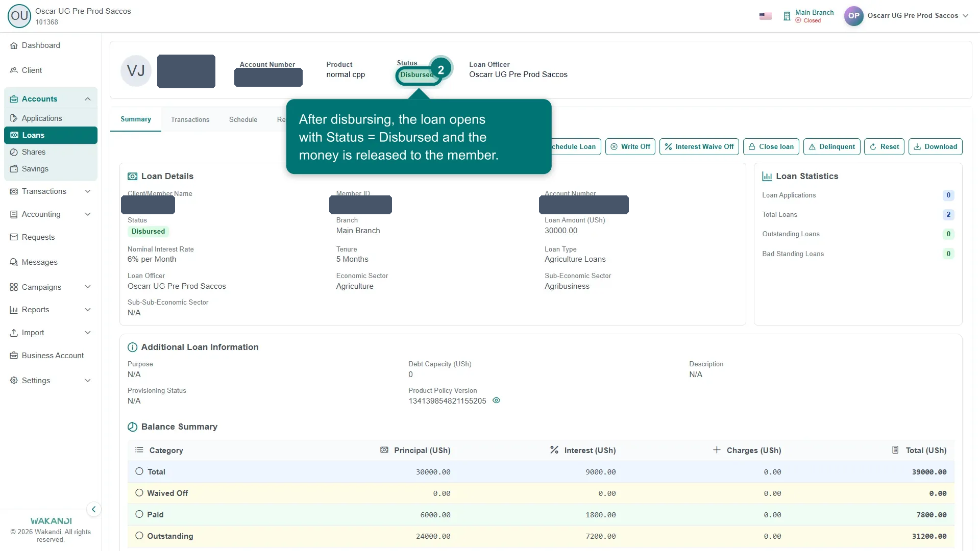Image resolution: width=980 pixels, height=551 pixels.
Task: Click the Reset button
Action: 885,146
